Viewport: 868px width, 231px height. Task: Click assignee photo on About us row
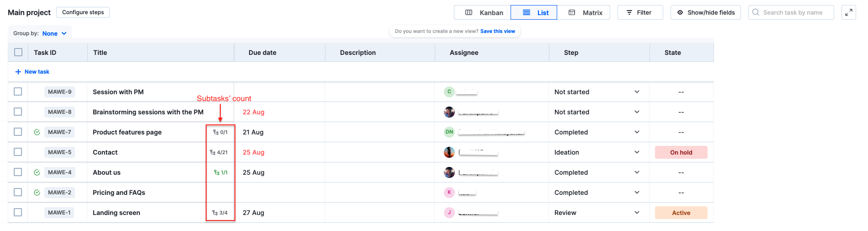tap(449, 172)
